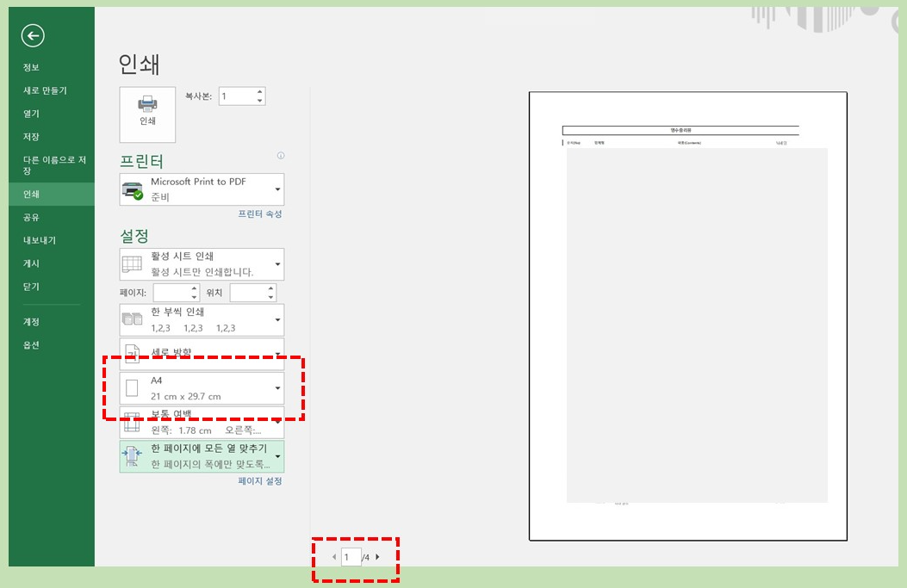Click the portrait orientation page icon
907x588 pixels.
[133, 354]
